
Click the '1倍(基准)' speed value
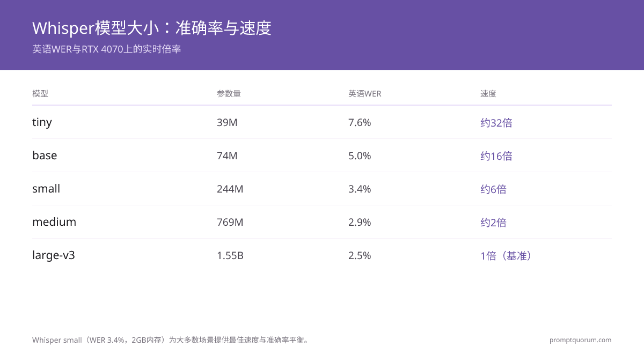tap(507, 256)
